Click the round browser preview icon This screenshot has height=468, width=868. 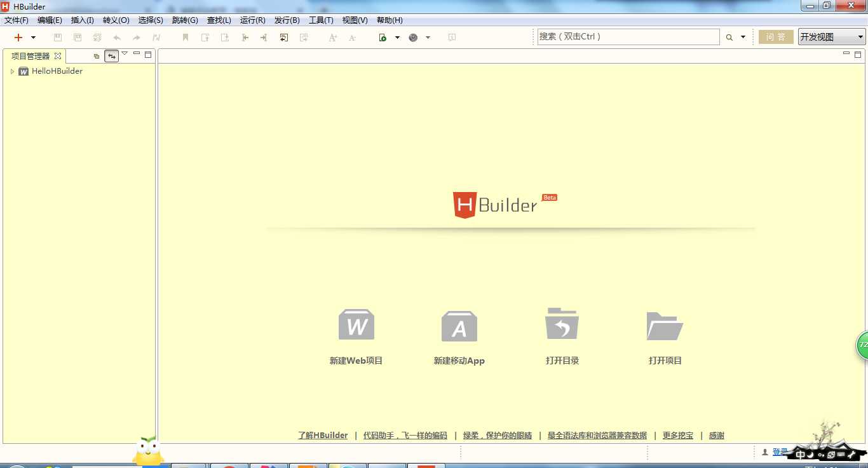point(413,38)
